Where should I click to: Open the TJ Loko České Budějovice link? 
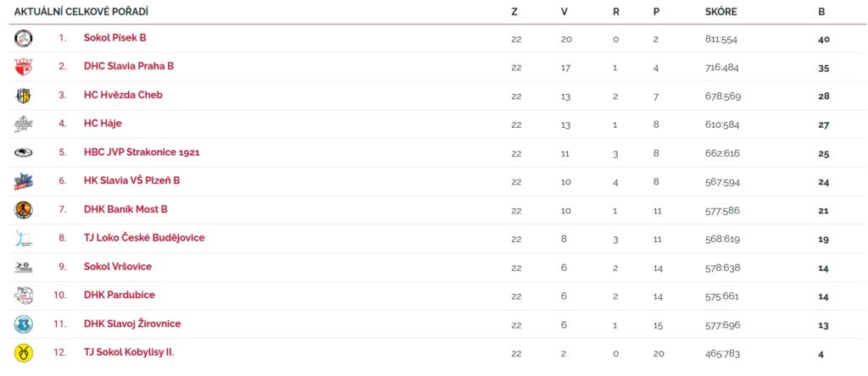coord(144,238)
